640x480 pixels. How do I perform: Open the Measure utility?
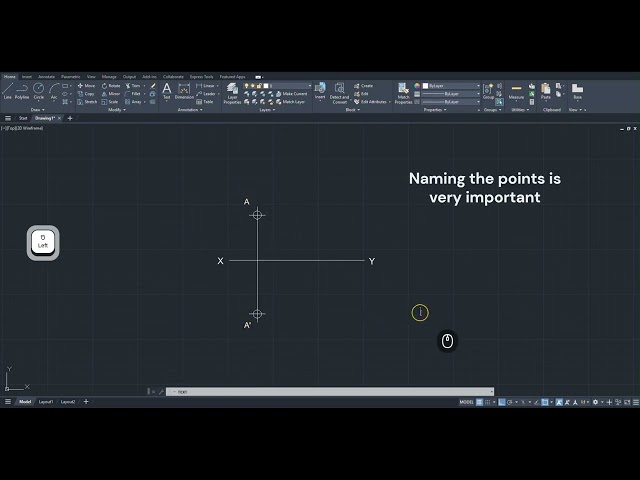tap(516, 91)
